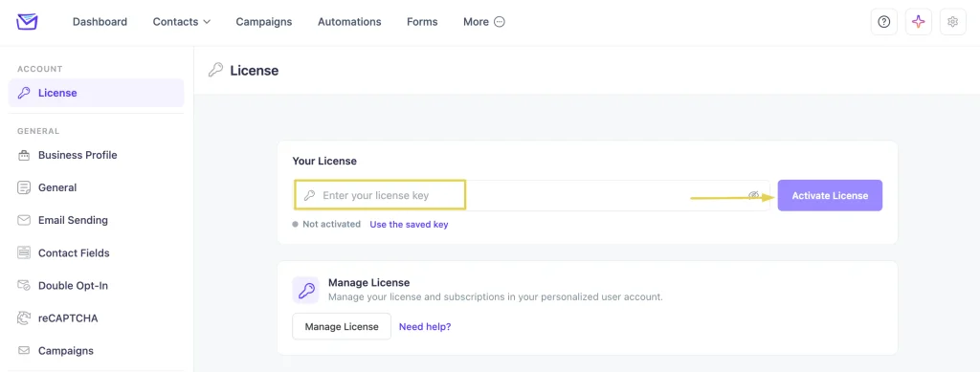The image size is (980, 372).
Task: Click the reCAPTCHA icon in sidebar
Action: tap(24, 318)
